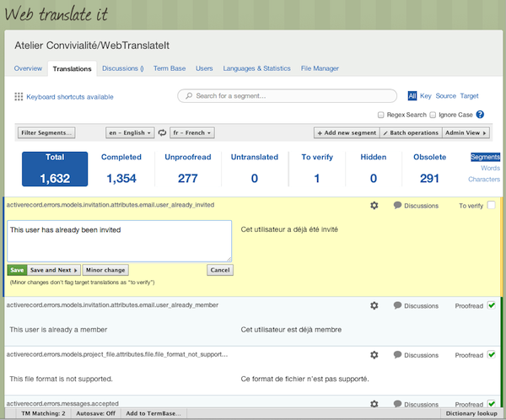Click the magnifier icon in search box
Screen dimensions: 506x420
click(189, 96)
